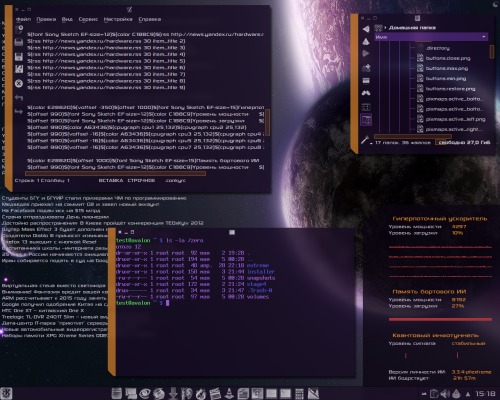Click highlighted panel icon at file manager toolbar bottom
The image size is (500, 400).
click(x=366, y=120)
